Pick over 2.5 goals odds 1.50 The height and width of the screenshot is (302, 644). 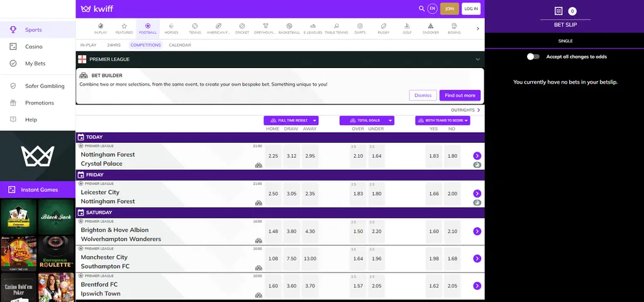[x=358, y=232]
